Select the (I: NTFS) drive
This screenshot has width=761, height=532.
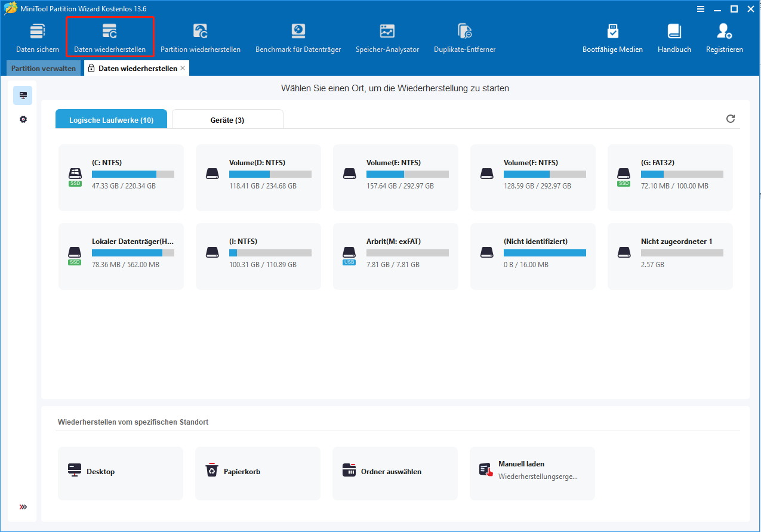click(x=258, y=256)
